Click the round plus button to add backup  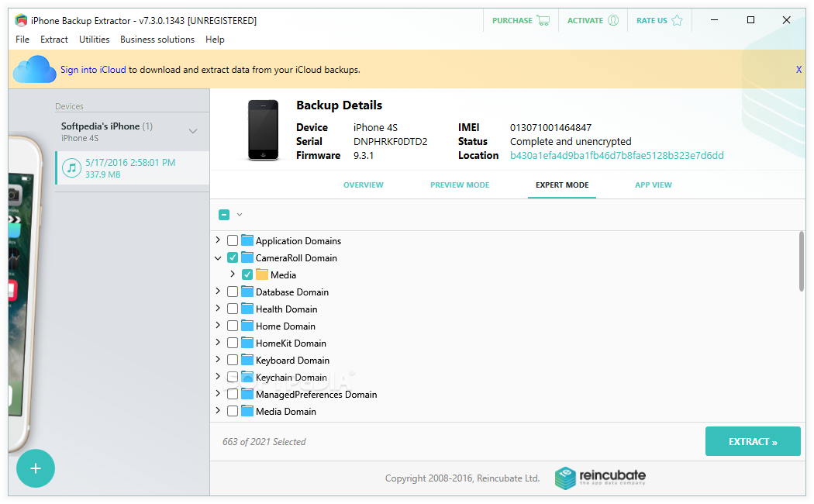(x=36, y=468)
